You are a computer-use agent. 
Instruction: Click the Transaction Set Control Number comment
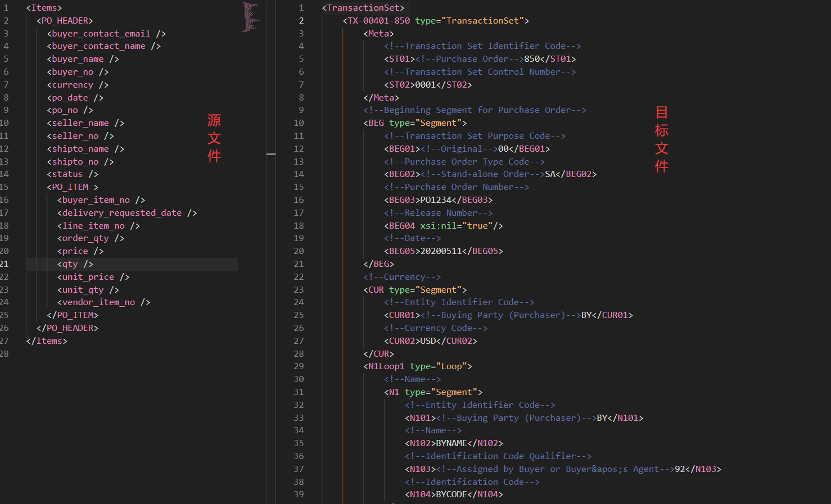[480, 72]
